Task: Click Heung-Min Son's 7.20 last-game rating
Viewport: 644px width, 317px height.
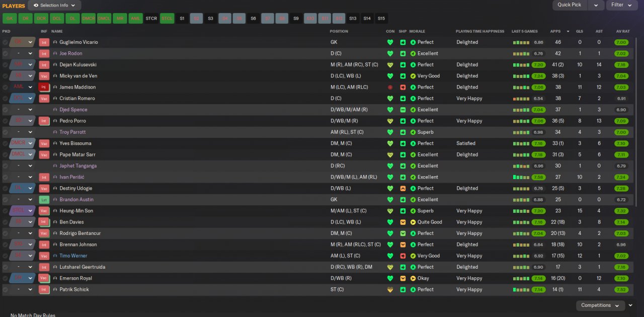Action: pyautogui.click(x=538, y=211)
